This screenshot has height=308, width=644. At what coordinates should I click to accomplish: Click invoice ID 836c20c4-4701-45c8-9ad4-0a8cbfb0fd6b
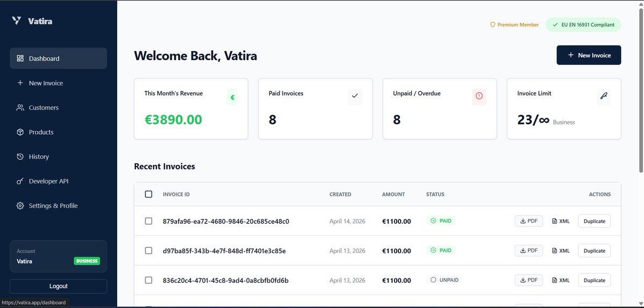[225, 280]
